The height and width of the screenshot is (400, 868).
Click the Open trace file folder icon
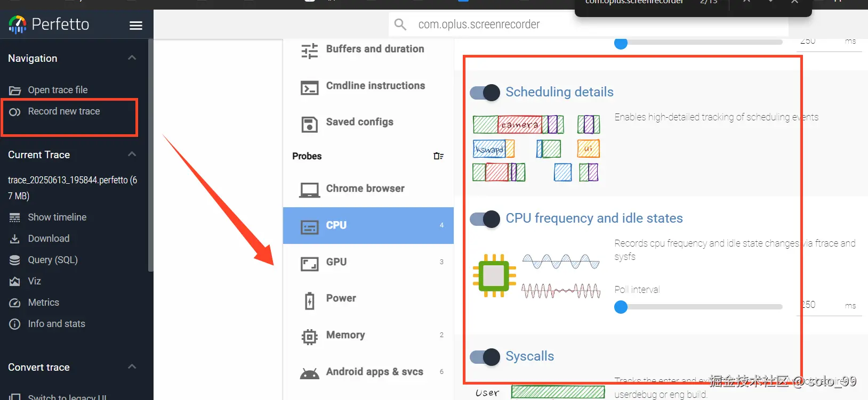pyautogui.click(x=15, y=91)
